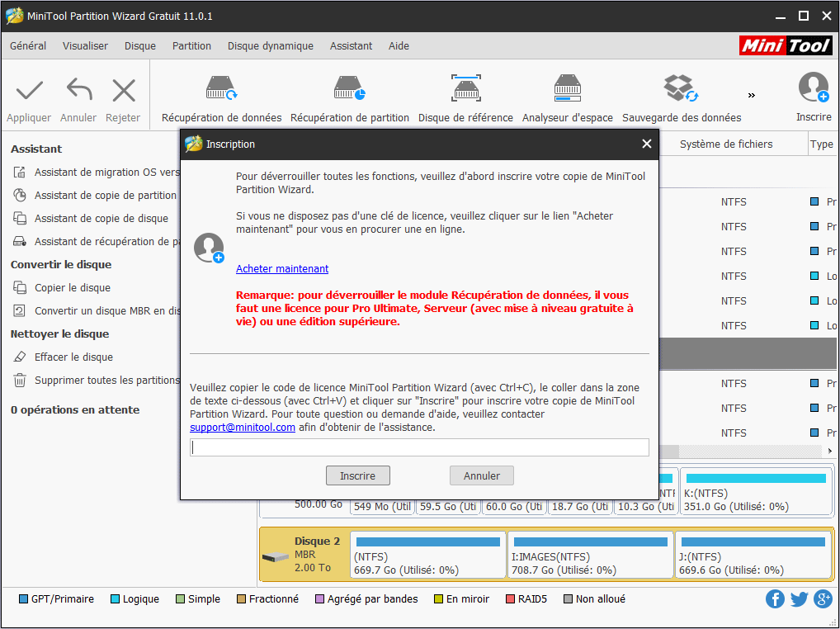Click the horizontal scrollbar right arrow
The image size is (840, 629).
tap(830, 451)
